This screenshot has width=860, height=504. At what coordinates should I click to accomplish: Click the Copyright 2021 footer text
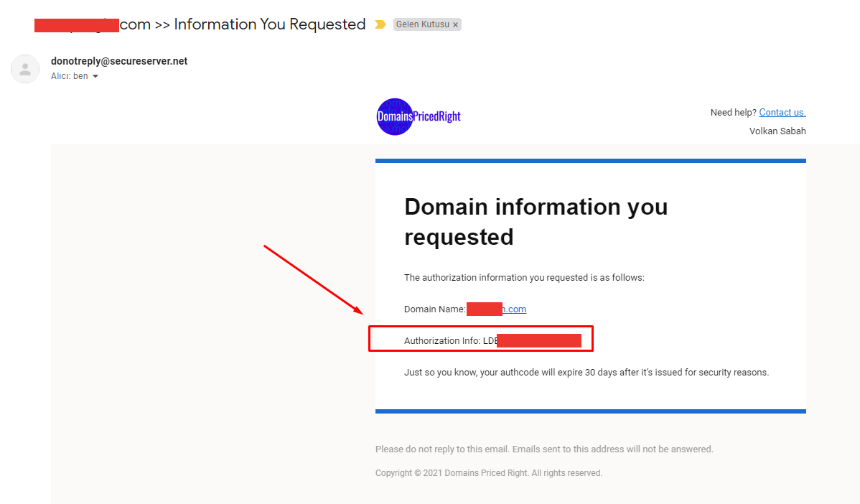coord(489,472)
